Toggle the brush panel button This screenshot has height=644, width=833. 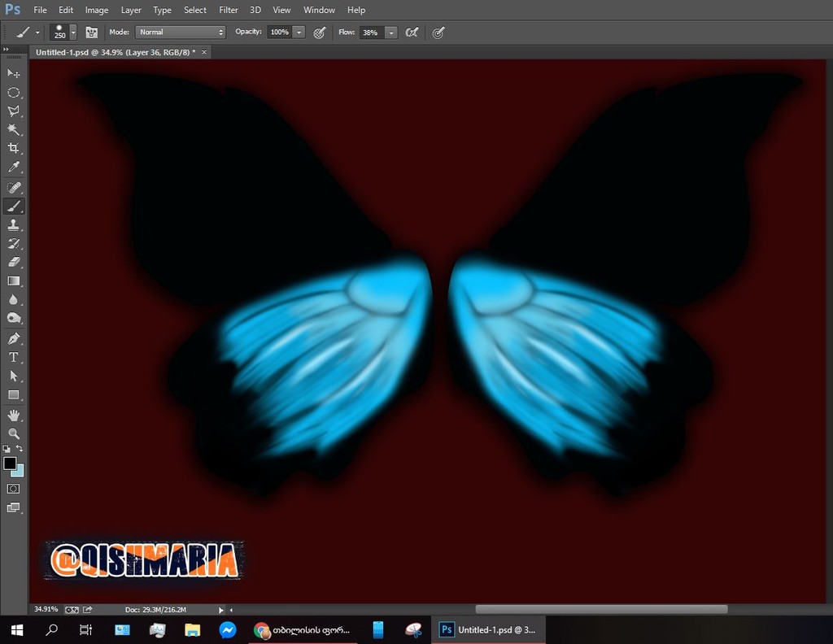click(x=92, y=33)
